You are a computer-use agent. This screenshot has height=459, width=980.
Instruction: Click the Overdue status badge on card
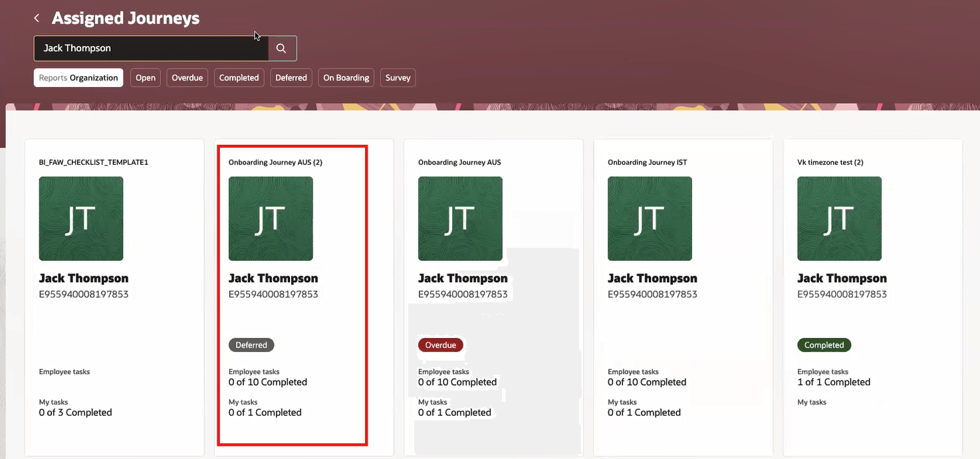point(441,345)
